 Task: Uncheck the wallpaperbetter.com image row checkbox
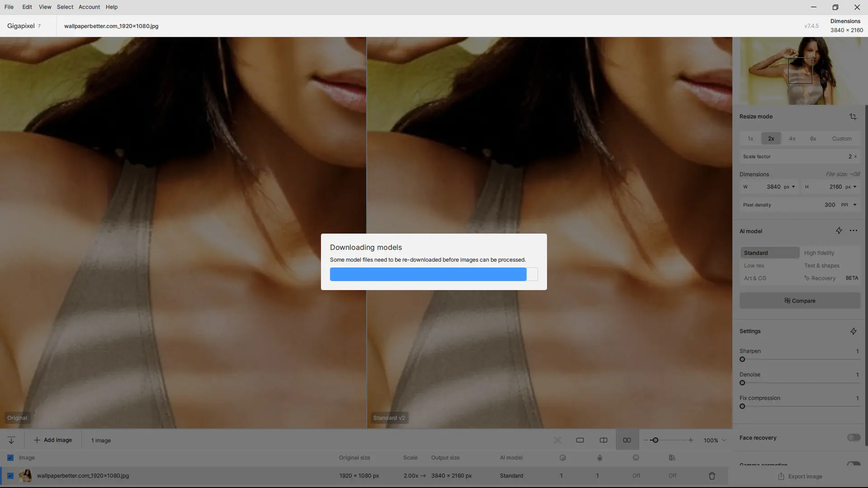pos(10,476)
